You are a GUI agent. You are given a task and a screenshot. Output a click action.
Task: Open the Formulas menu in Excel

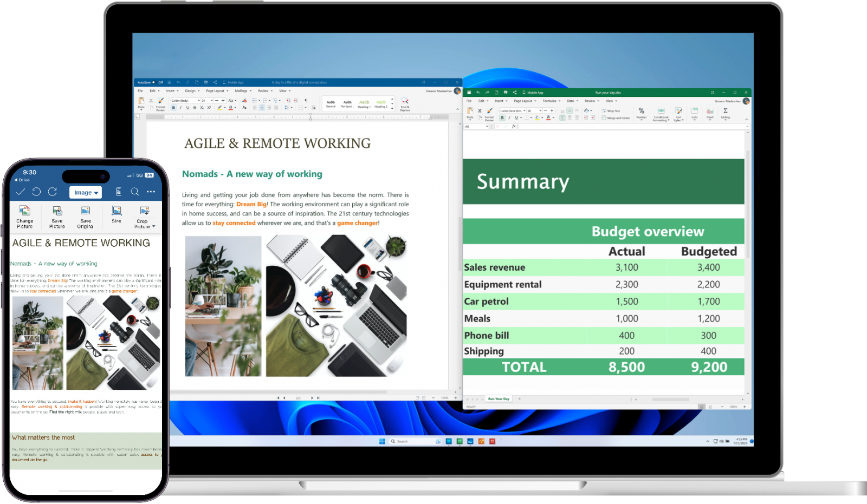(549, 101)
